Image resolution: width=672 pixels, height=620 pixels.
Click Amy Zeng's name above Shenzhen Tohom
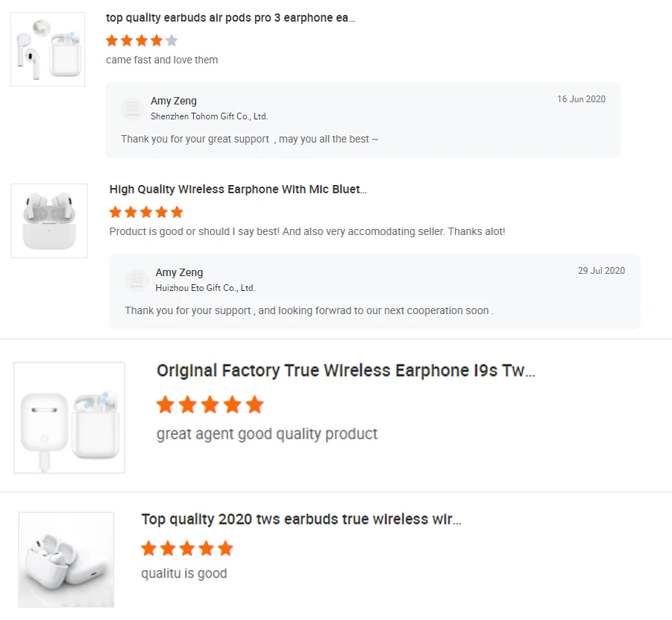coord(174,101)
